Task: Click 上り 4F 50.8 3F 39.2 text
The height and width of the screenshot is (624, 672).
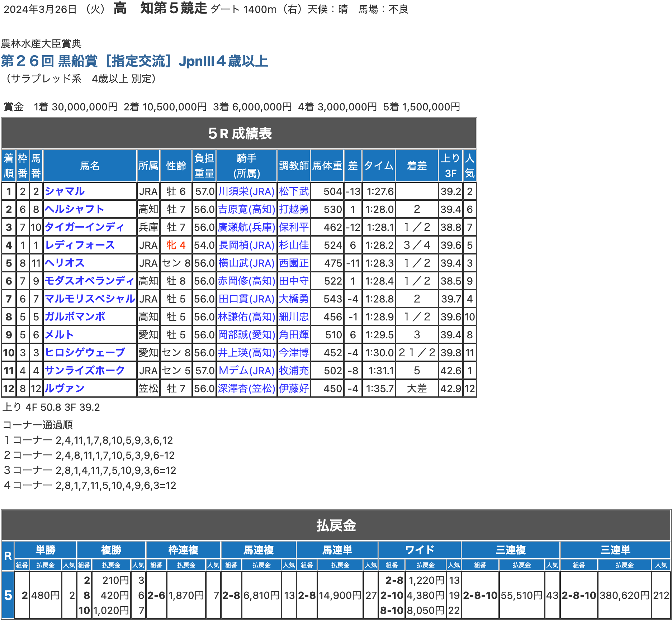Action: click(51, 407)
